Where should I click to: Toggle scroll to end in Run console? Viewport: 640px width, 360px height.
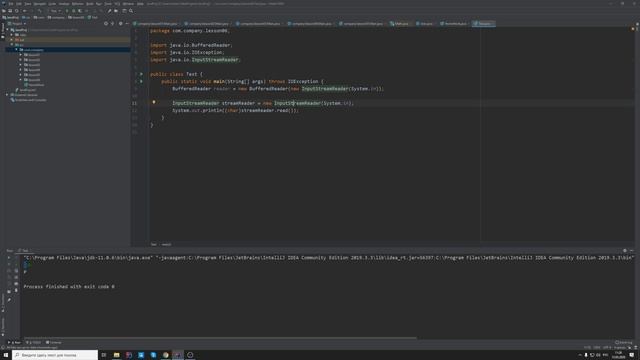(x=16, y=277)
